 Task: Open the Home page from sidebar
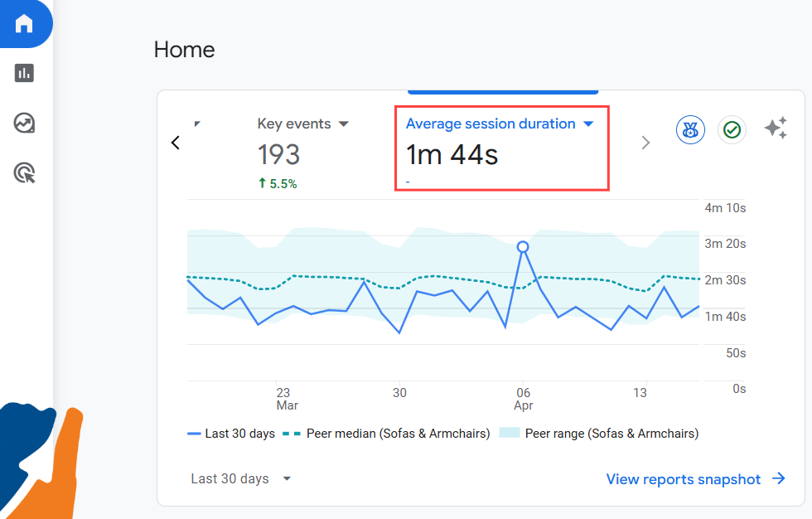24,24
